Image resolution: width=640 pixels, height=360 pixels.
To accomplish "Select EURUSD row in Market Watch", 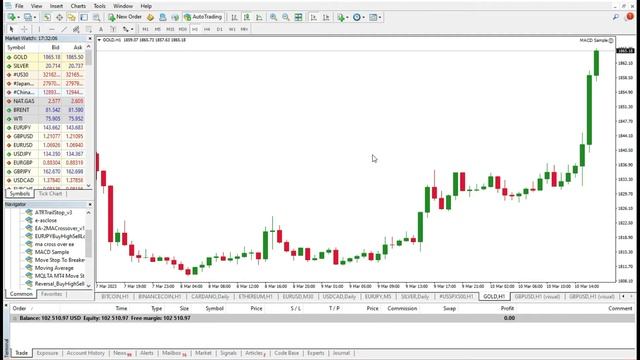I will [45, 145].
